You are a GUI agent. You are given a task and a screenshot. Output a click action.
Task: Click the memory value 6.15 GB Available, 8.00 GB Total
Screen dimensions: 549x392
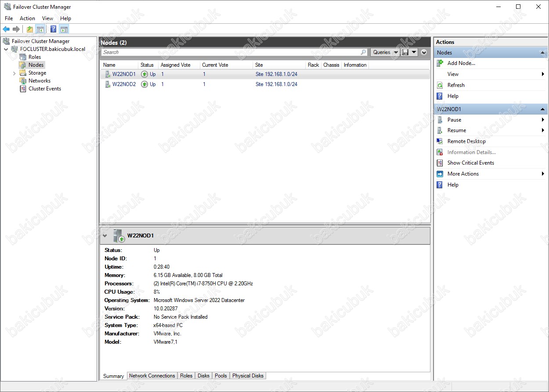point(188,275)
